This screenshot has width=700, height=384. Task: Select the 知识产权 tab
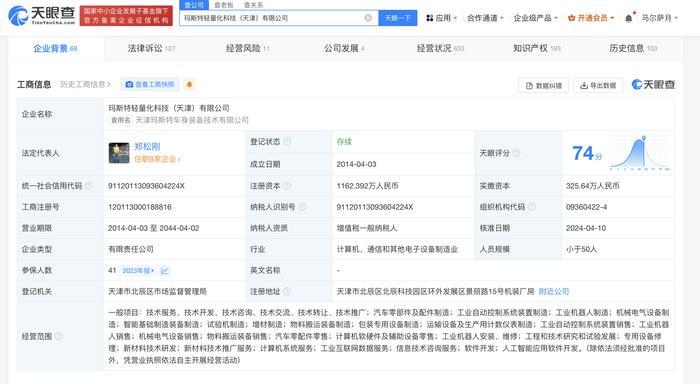click(x=537, y=48)
